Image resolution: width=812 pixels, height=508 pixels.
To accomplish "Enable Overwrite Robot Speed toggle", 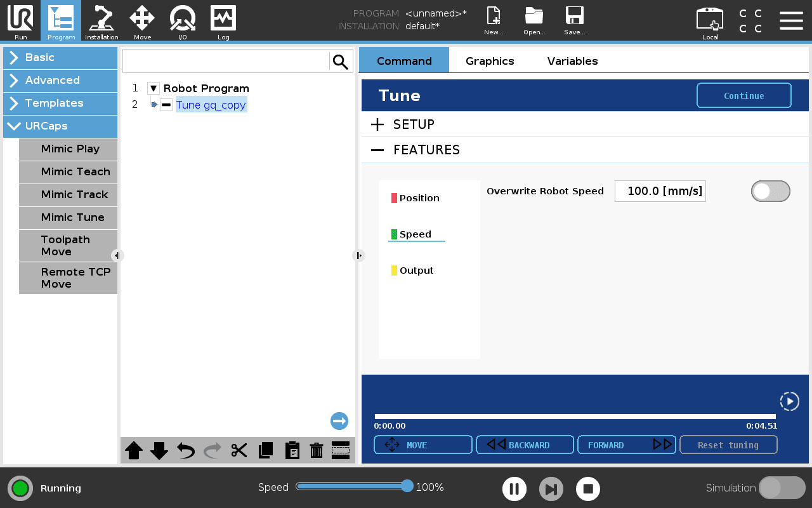I will [x=770, y=191].
